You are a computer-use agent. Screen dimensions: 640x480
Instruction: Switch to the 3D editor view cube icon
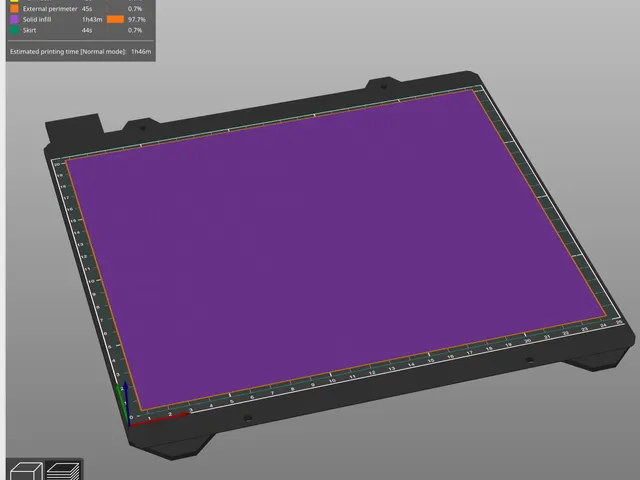pos(26,471)
